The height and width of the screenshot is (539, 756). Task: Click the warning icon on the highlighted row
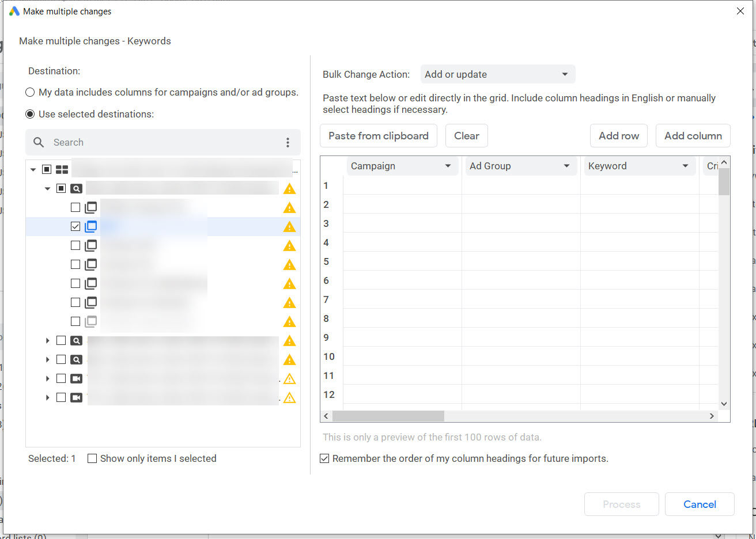click(289, 227)
